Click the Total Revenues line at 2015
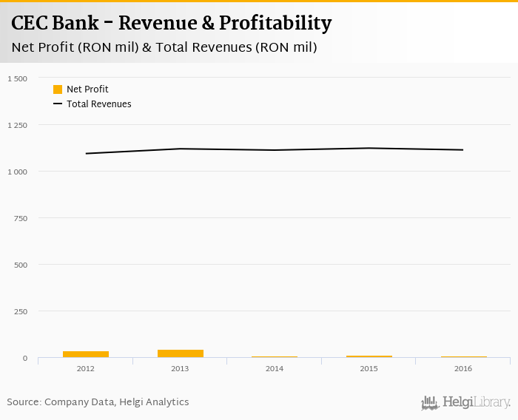Screen dimensions: 518x420 coord(369,148)
